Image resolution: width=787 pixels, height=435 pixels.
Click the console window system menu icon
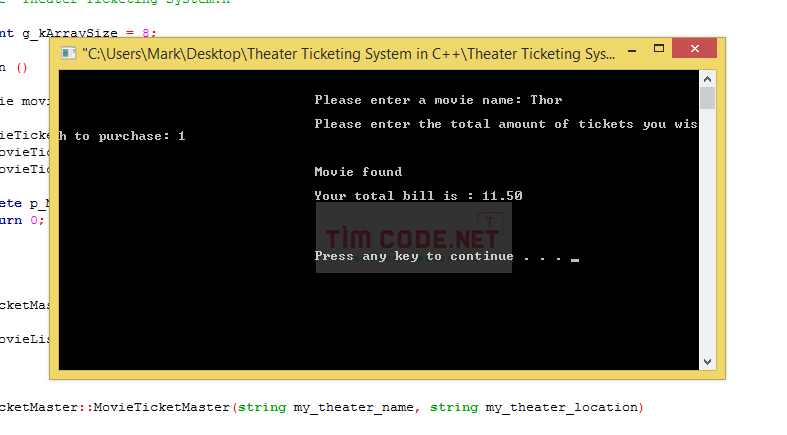[68, 53]
